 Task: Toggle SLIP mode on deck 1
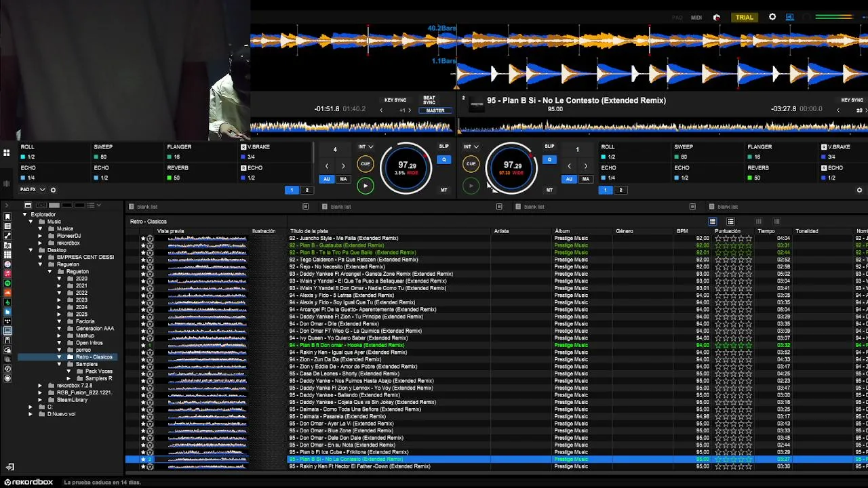(443, 146)
